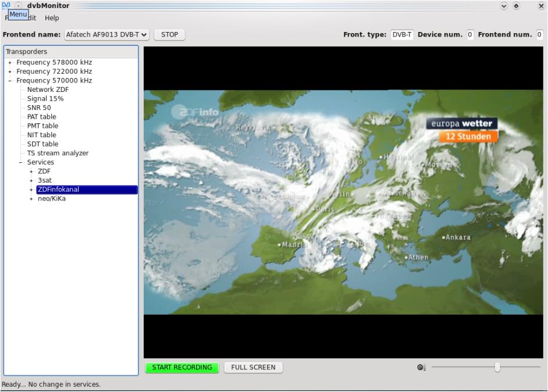Click the FULL SCREEN button
548x392 pixels.
pos(254,368)
